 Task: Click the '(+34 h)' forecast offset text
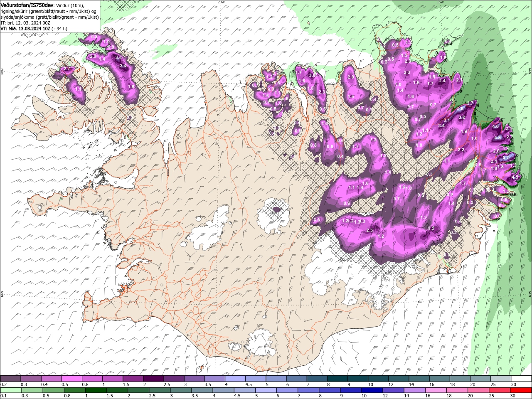pos(59,29)
